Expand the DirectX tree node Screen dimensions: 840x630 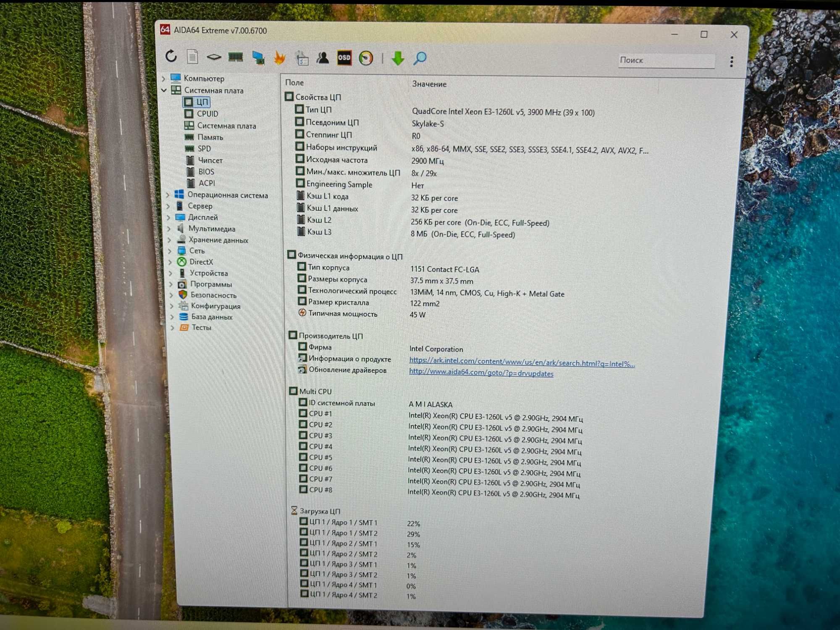(171, 262)
